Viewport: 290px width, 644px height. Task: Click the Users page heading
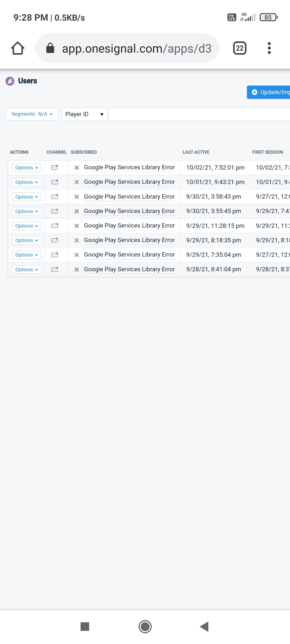[28, 81]
